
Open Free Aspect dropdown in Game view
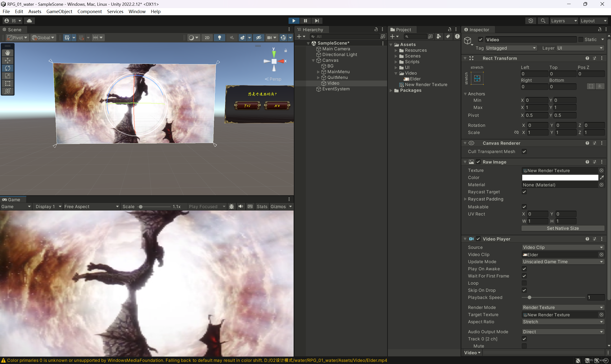point(91,206)
